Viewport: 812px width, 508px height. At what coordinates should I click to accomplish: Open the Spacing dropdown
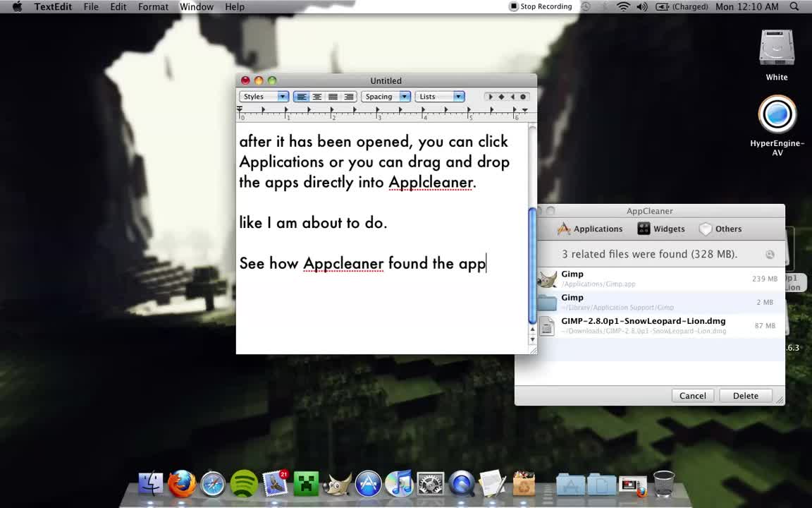pyautogui.click(x=386, y=97)
